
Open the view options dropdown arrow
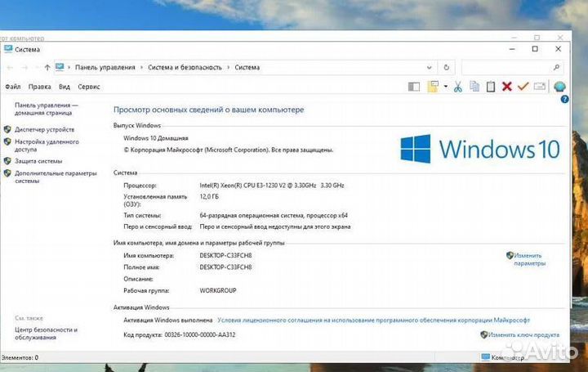coord(444,87)
